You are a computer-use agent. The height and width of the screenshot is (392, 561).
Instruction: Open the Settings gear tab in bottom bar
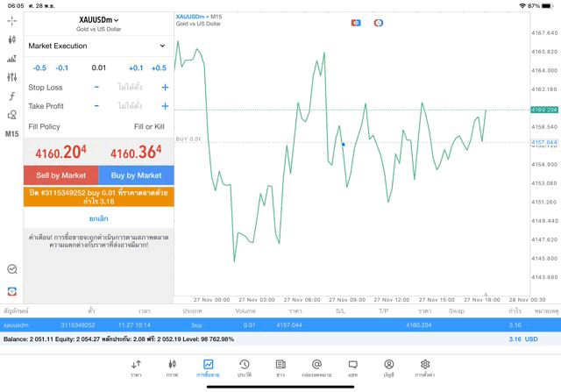tap(425, 367)
